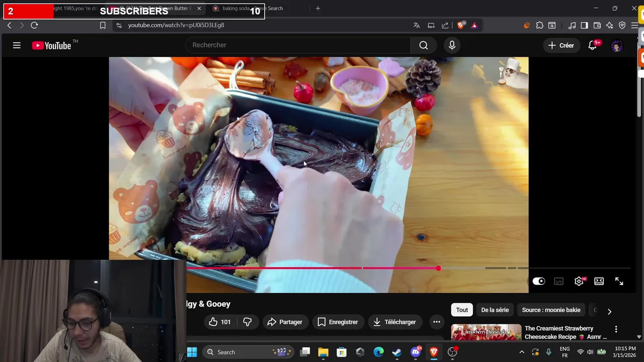This screenshot has width=644, height=362.
Task: Open Brave Wallet icon
Action: (597, 25)
